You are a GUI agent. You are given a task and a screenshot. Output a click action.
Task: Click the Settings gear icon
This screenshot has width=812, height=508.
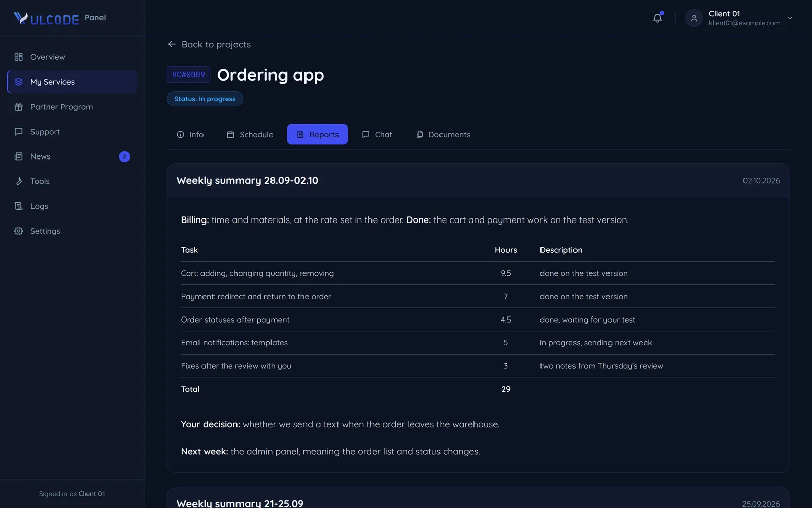coord(19,231)
